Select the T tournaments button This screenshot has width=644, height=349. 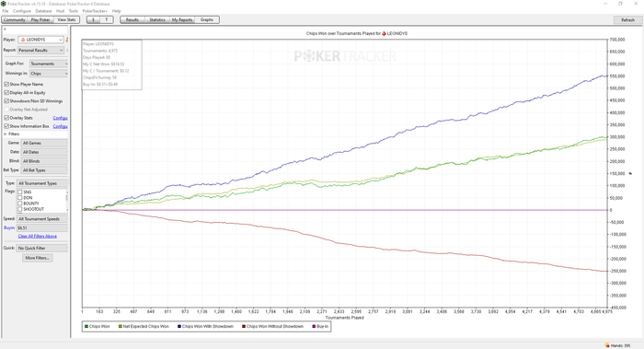point(107,19)
